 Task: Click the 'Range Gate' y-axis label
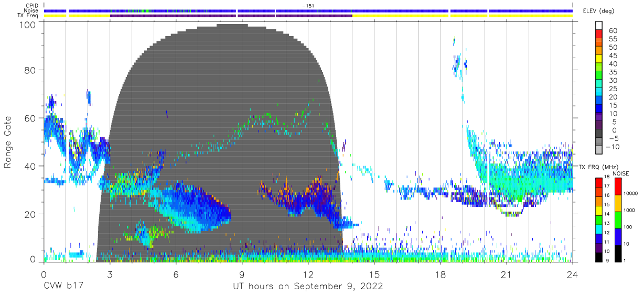(x=8, y=142)
